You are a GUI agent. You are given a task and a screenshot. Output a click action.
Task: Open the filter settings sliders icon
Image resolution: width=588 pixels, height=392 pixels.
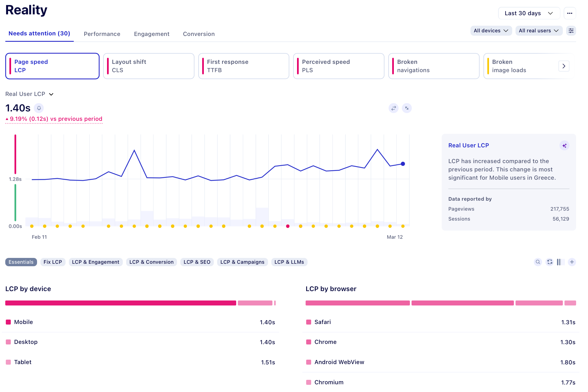point(571,31)
